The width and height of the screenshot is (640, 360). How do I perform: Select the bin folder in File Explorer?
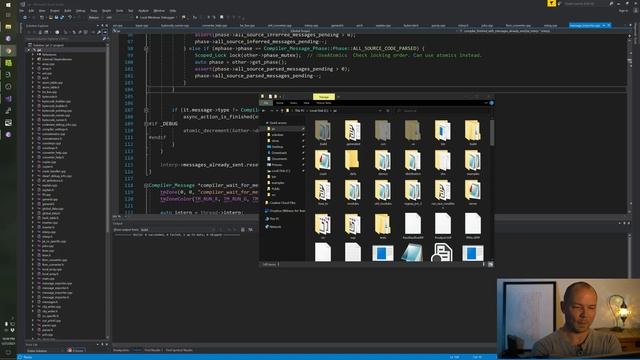pos(443,132)
